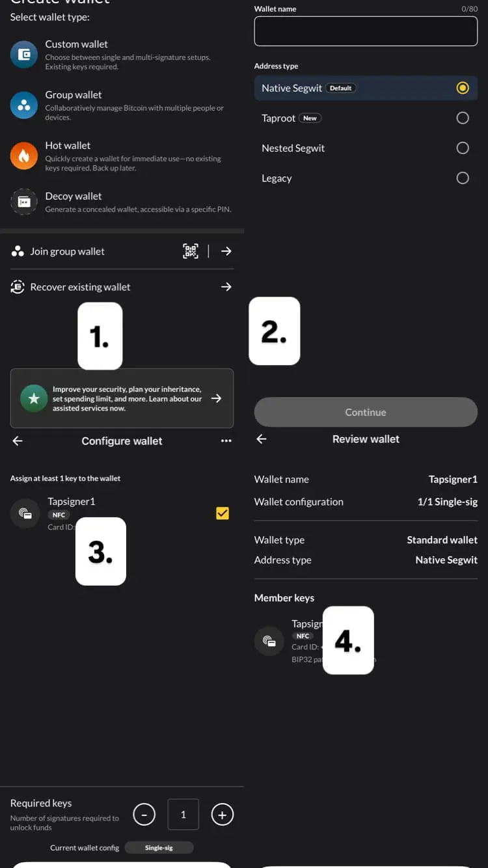The height and width of the screenshot is (868, 488).
Task: Choose the Legacy address type
Action: point(366,178)
